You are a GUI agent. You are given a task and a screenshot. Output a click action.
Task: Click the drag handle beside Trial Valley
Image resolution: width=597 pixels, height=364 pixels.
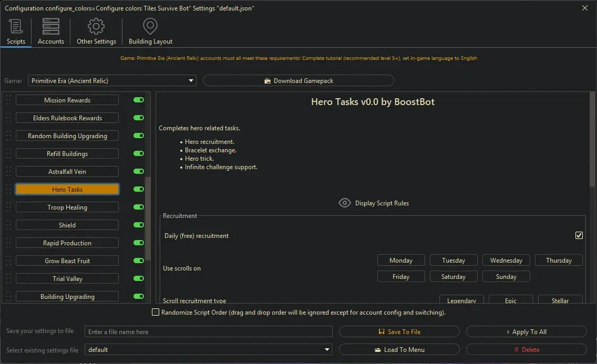coord(8,279)
